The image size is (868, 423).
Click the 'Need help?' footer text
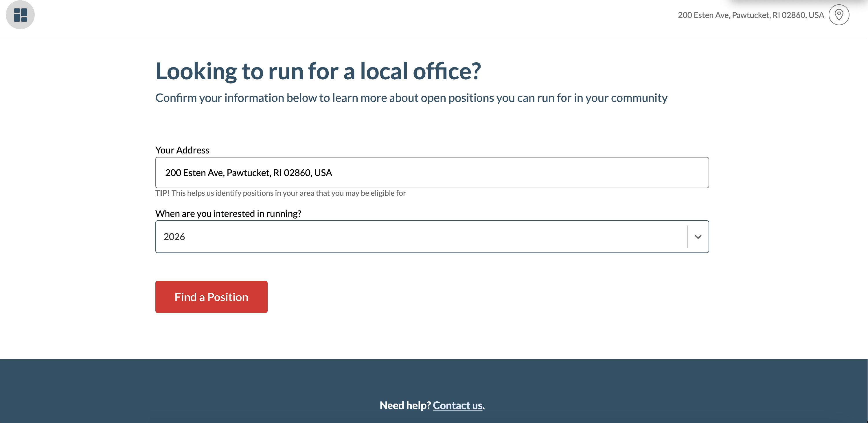pyautogui.click(x=405, y=405)
